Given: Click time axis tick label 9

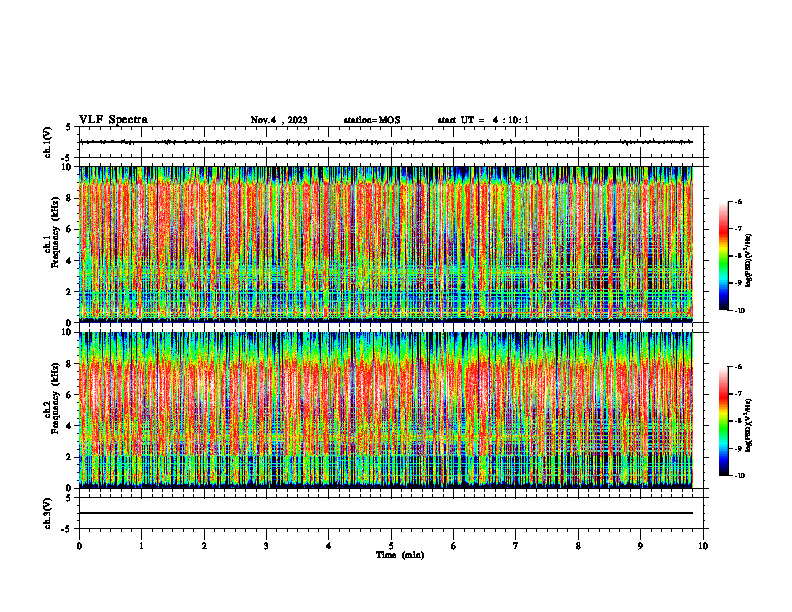Looking at the screenshot, I should coord(640,546).
